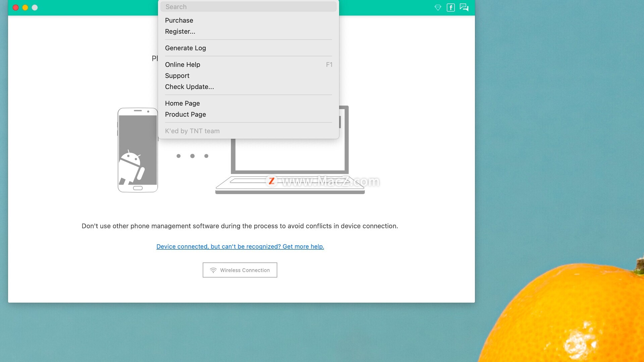
Task: Choose Product Page menu entry
Action: point(249,114)
